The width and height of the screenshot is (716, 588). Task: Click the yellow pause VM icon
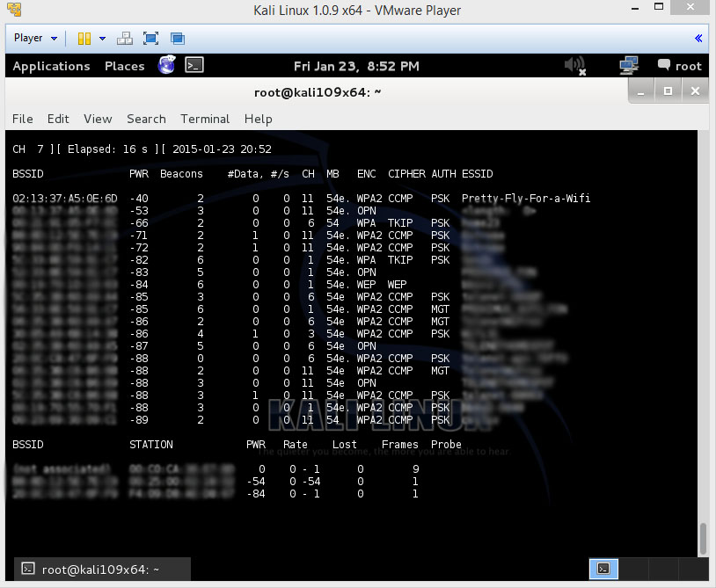84,39
